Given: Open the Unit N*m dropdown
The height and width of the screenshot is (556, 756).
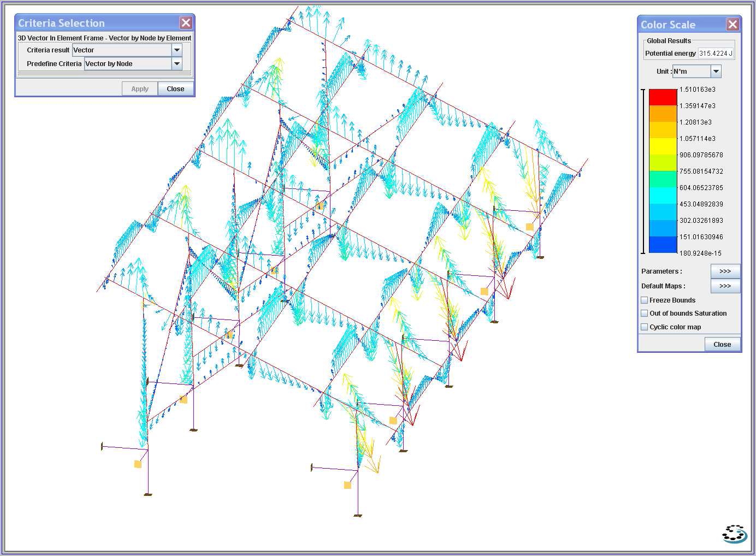Looking at the screenshot, I should 716,72.
